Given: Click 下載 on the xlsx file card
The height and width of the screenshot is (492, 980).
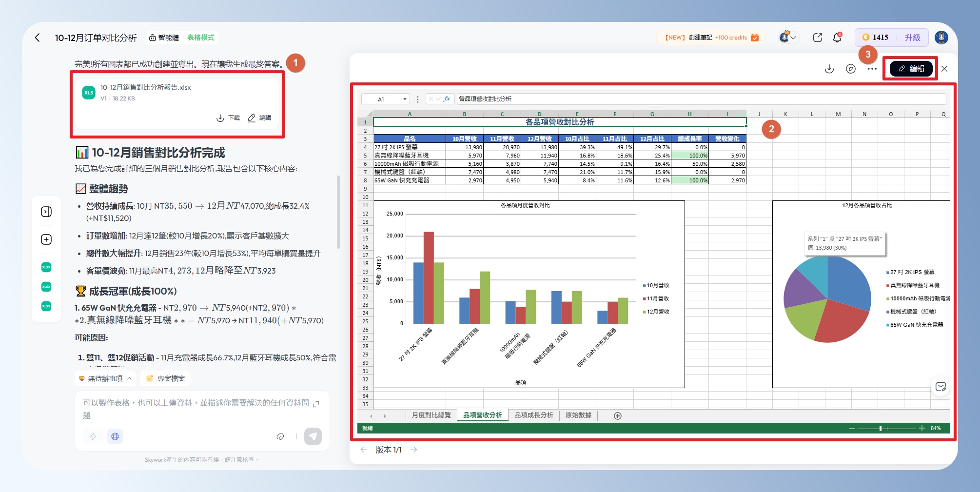Looking at the screenshot, I should click(229, 118).
